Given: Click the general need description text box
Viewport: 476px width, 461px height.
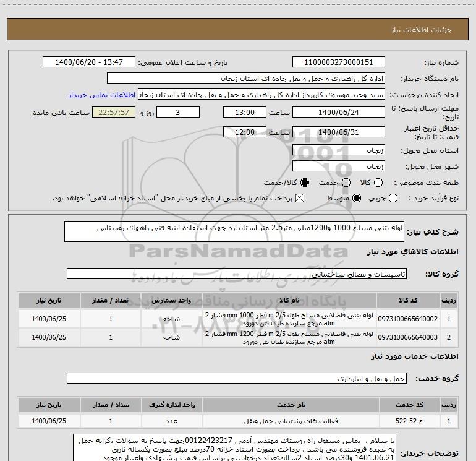Looking at the screenshot, I should 234,231.
